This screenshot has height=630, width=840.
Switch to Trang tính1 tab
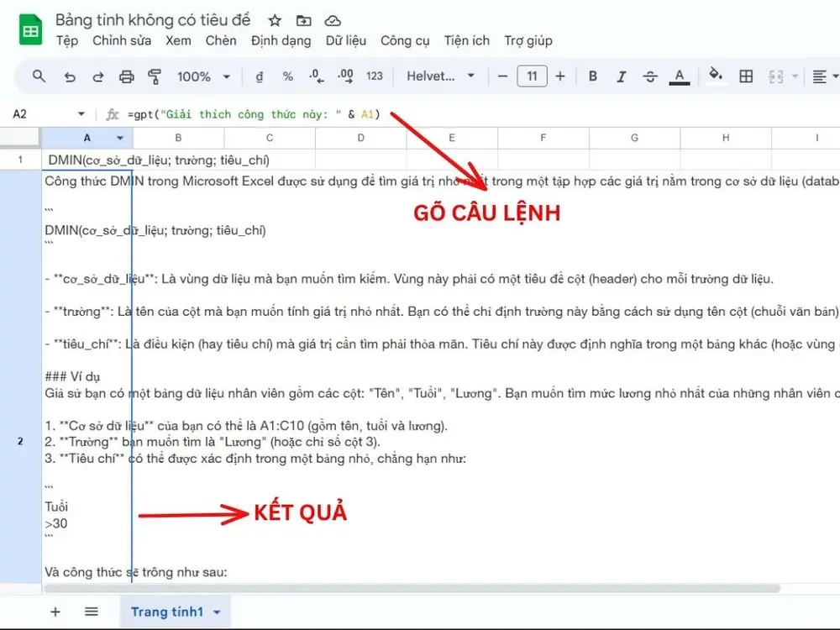click(167, 612)
